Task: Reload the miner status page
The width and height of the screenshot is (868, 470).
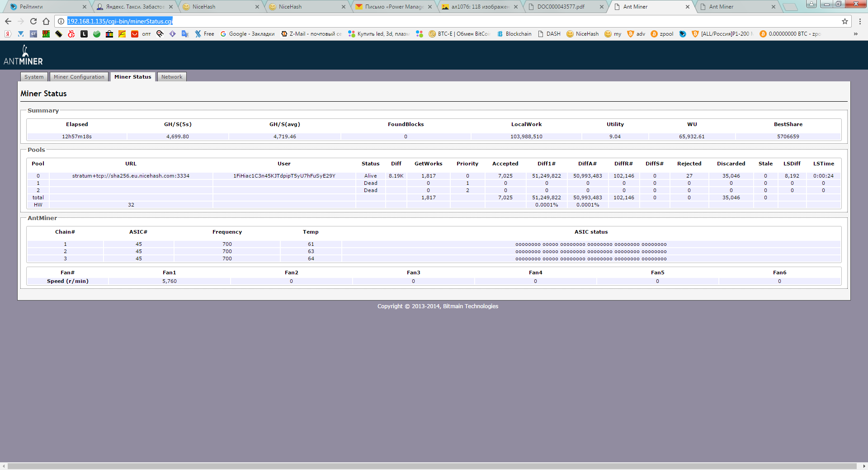Action: (33, 21)
